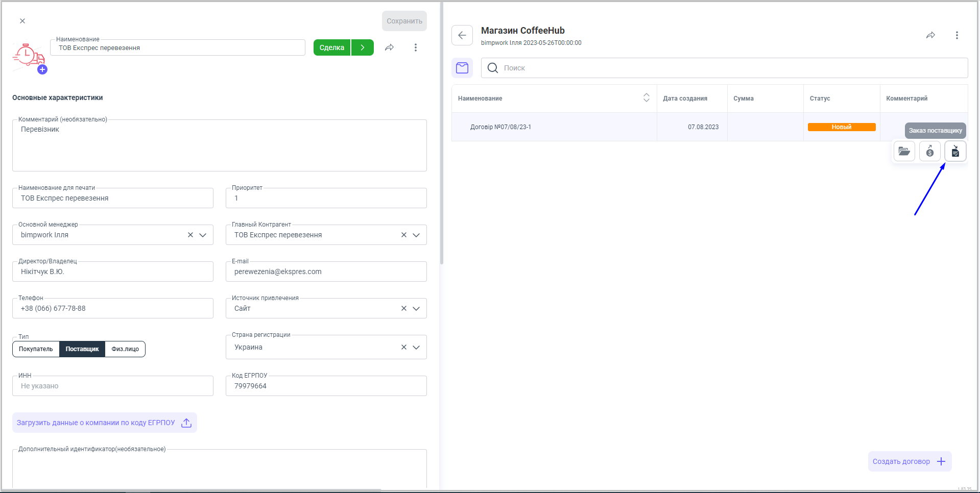This screenshot has width=980, height=493.
Task: Sort table by Наименование column header
Action: click(646, 98)
